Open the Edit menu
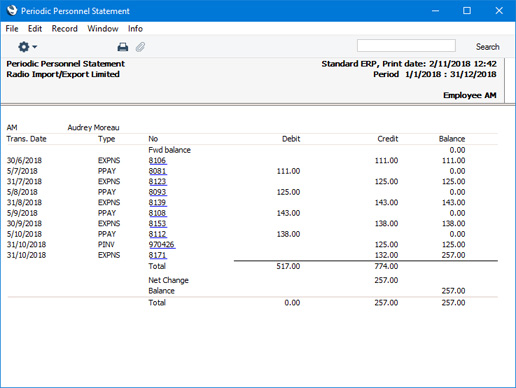Screen dimensions: 516x388 pos(35,29)
